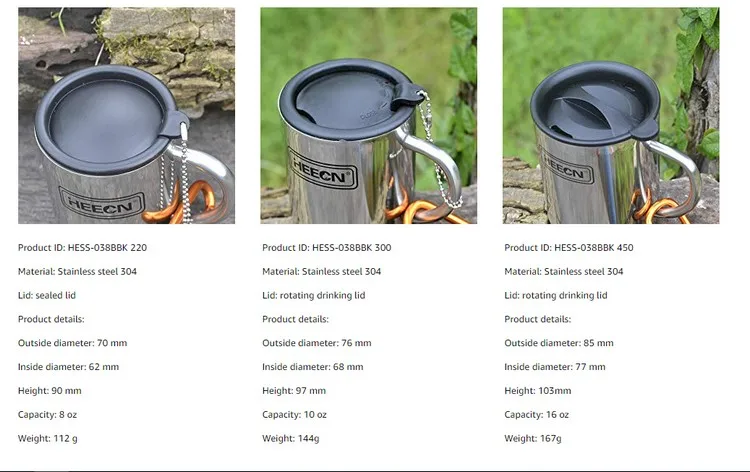Screen dimensions: 750x472
Task: Click 'Inside diameter: 68 mm' line
Action: [x=313, y=367]
